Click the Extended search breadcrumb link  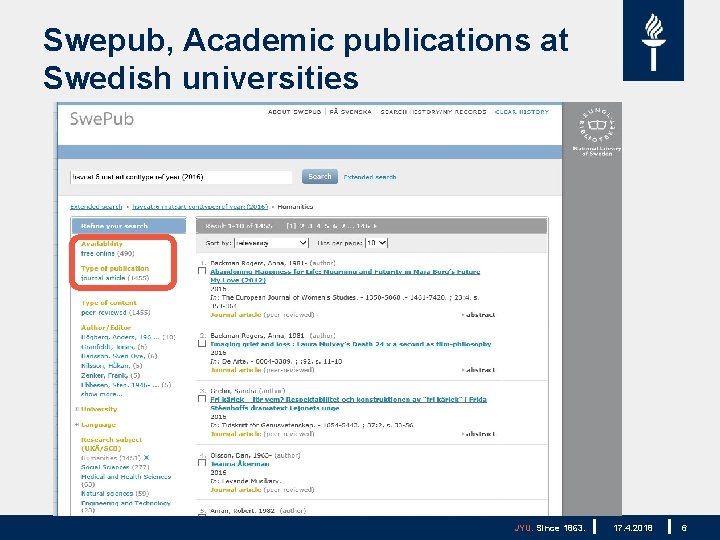(96, 207)
